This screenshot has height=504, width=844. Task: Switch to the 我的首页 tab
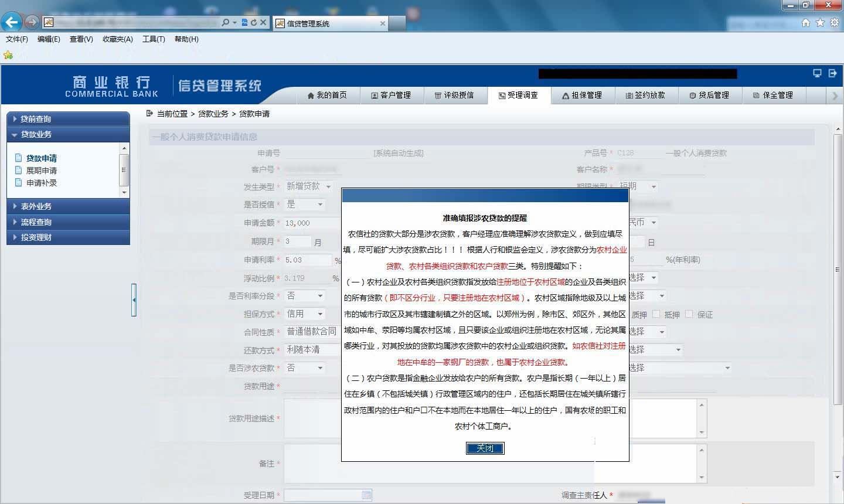pyautogui.click(x=327, y=96)
